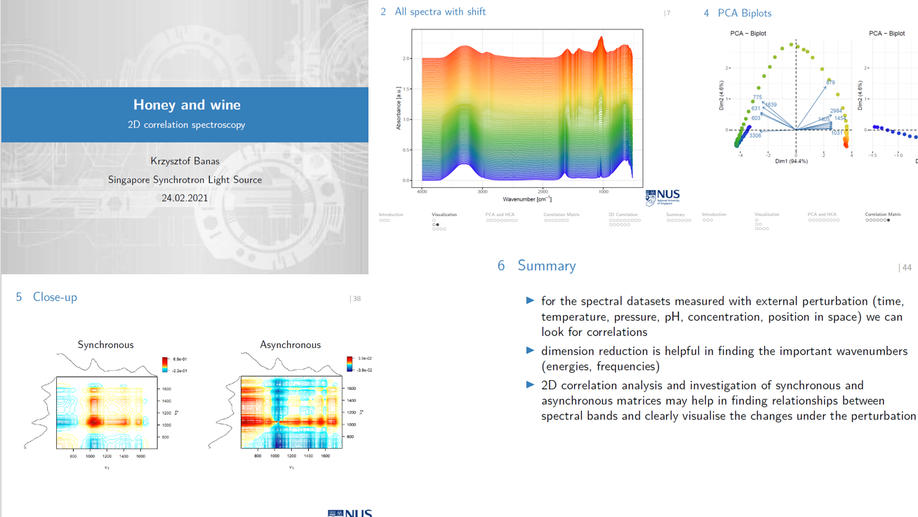Open 2D Correlation in the spectra slide navigation
The width and height of the screenshot is (918, 517).
click(623, 214)
